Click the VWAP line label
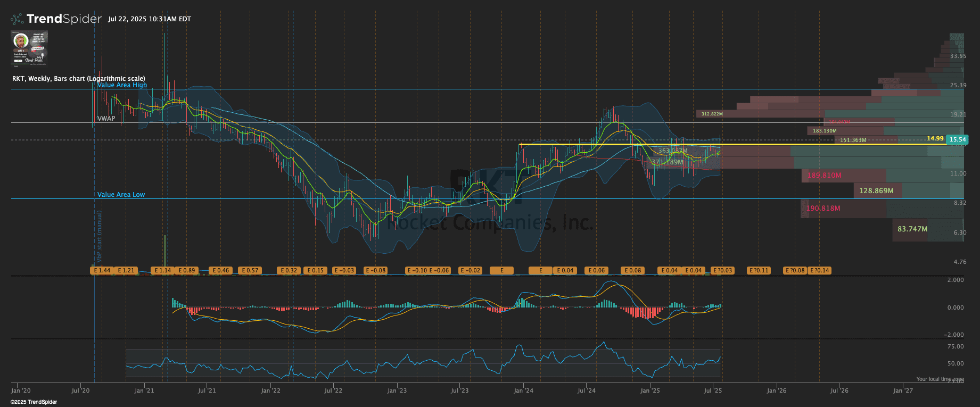980x407 pixels. tap(106, 119)
